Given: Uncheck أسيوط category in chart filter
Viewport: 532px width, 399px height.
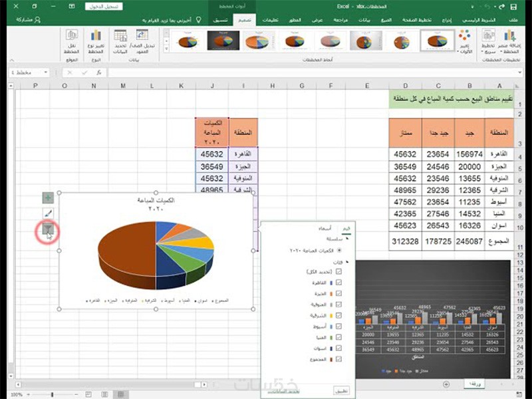Looking at the screenshot, I should [x=338, y=326].
